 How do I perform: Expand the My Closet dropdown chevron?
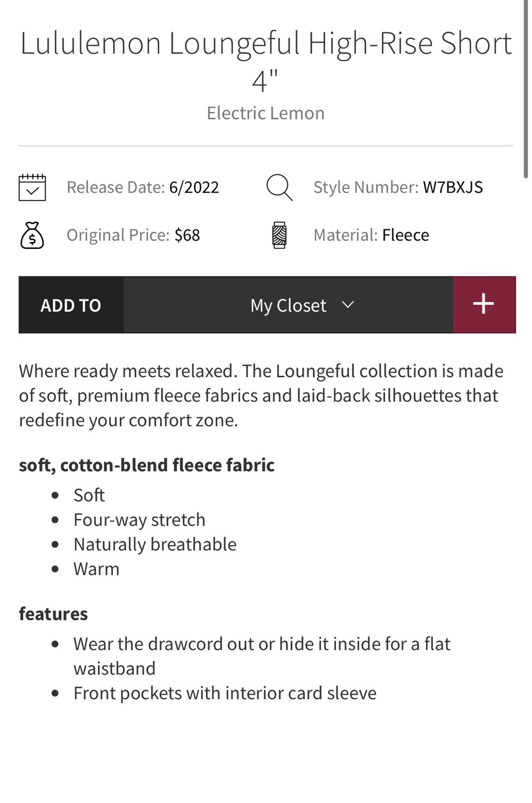tap(347, 304)
